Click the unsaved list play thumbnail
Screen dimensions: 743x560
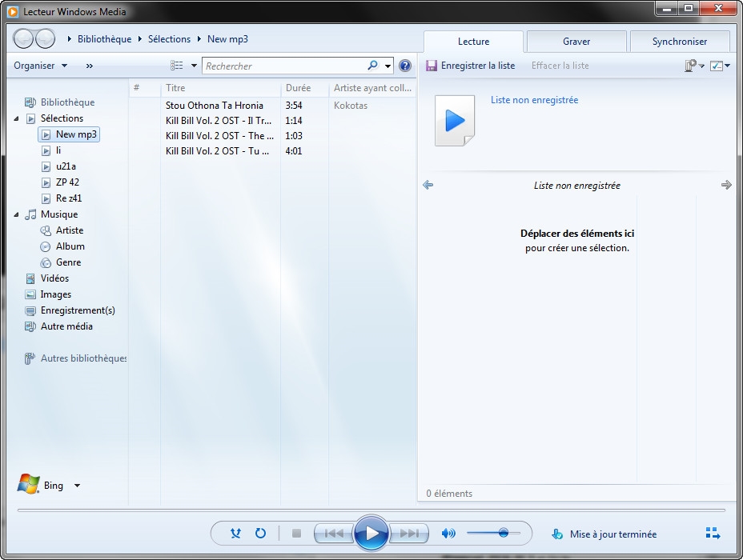click(455, 121)
